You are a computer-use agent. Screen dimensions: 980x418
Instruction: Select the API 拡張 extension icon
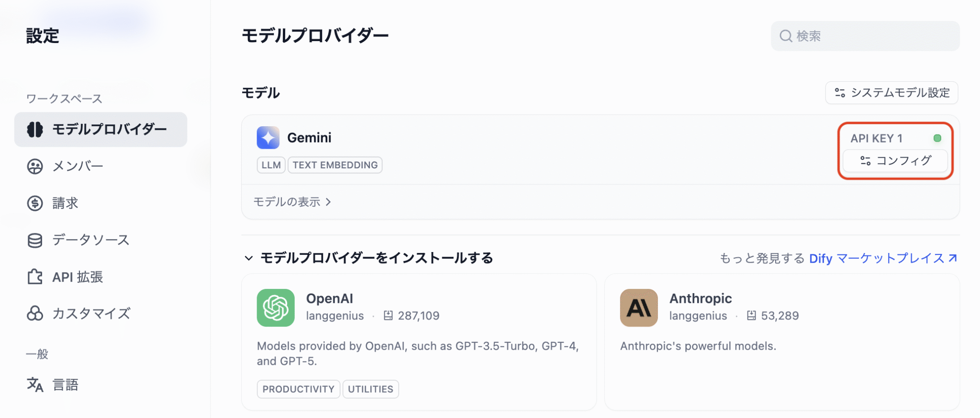coord(34,277)
